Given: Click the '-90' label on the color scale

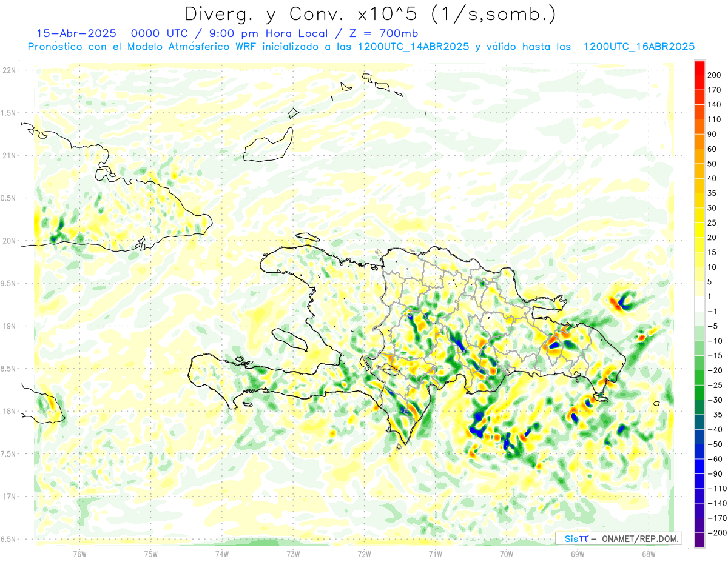Looking at the screenshot, I should point(715,473).
